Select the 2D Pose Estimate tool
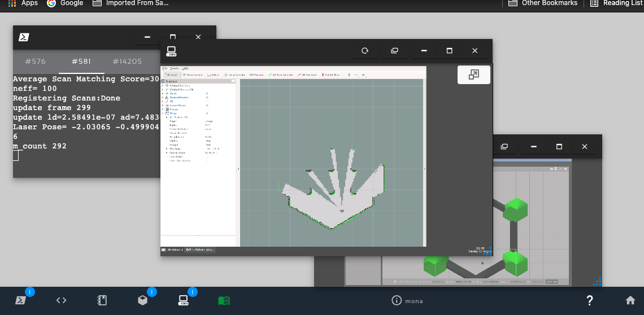644x315 pixels. pyautogui.click(x=281, y=75)
